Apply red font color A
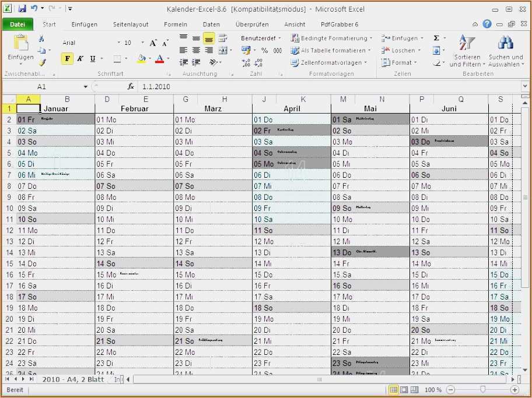This screenshot has height=398, width=532. pyautogui.click(x=159, y=59)
